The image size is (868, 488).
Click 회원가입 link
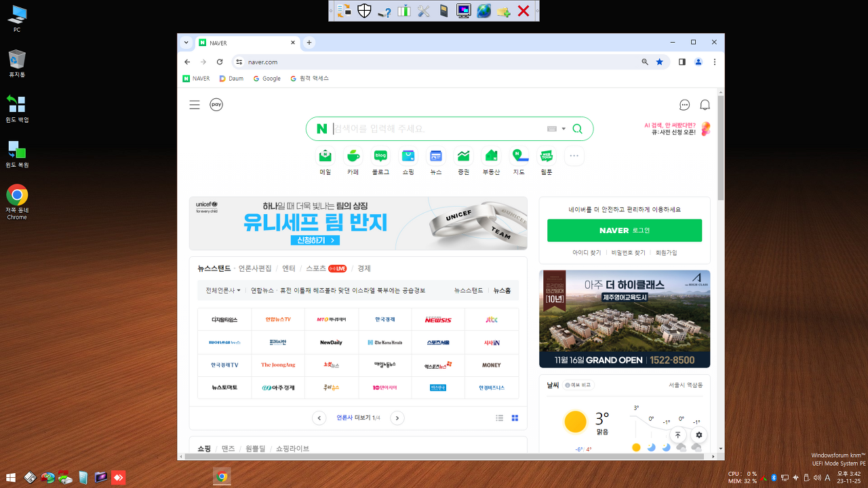click(666, 252)
